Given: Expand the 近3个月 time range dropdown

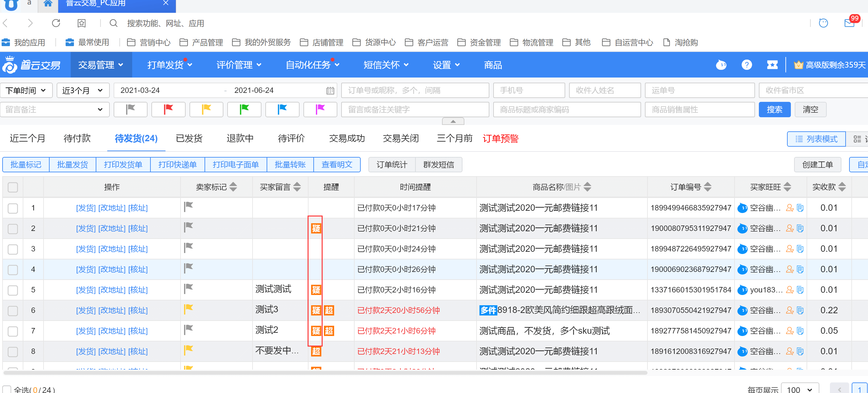Looking at the screenshot, I should click(x=83, y=90).
